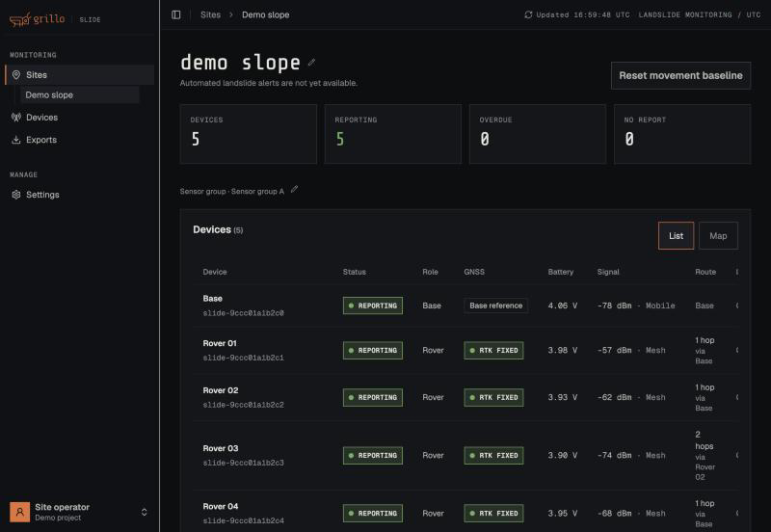This screenshot has height=532, width=771.
Task: Sort by Route column header
Action: (705, 272)
